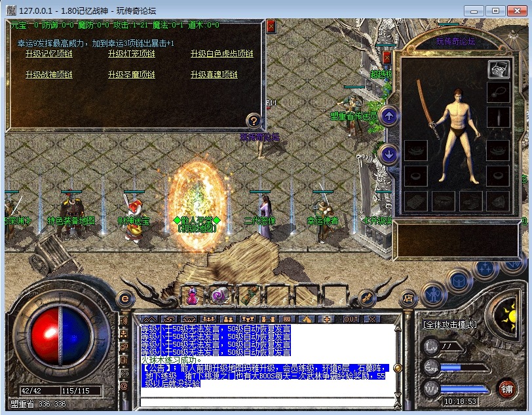Click the red 铺 stall button
The height and width of the screenshot is (415, 532).
coord(507,389)
